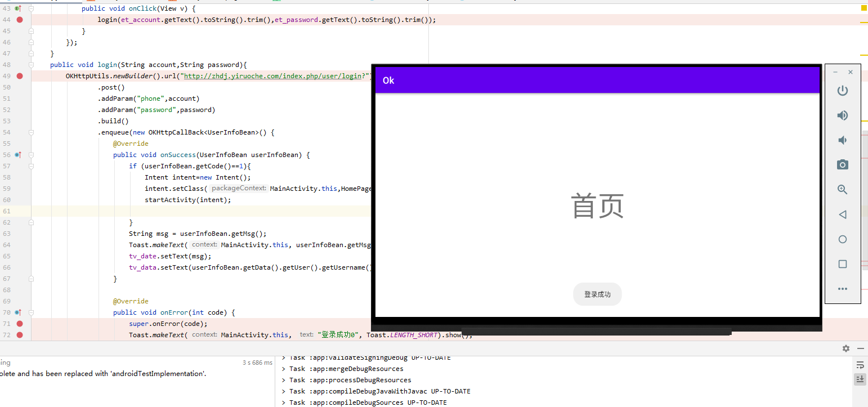Click the override gutter icon beside onSuccess
The height and width of the screenshot is (407, 868).
tap(17, 155)
